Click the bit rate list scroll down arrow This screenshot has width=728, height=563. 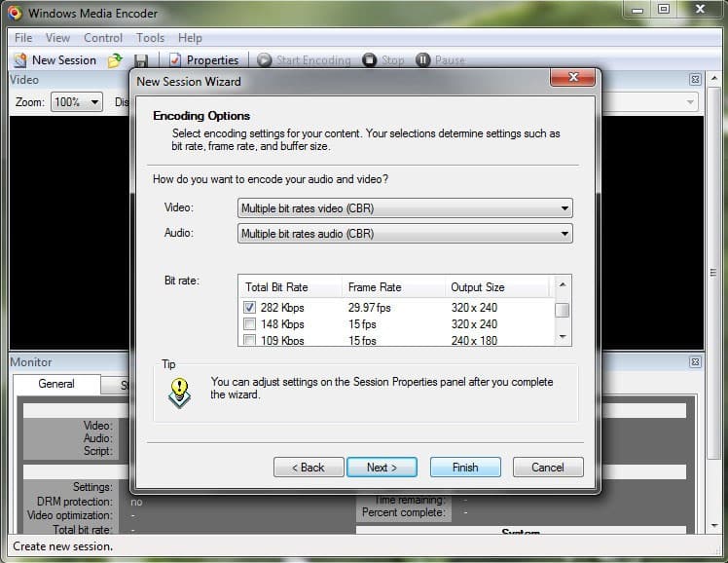[x=563, y=337]
